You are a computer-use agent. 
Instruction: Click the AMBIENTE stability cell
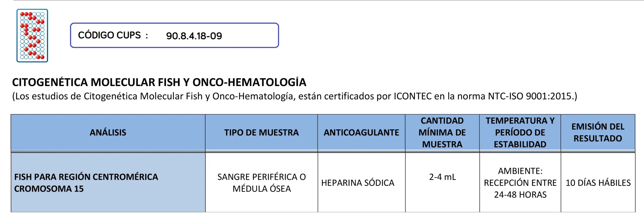point(520,183)
